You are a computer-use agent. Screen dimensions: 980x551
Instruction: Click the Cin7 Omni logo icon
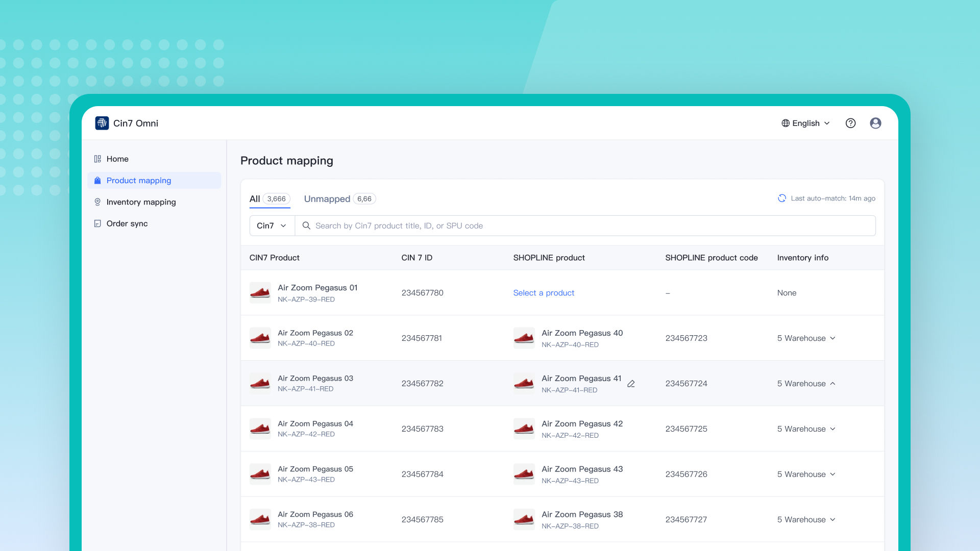[x=102, y=123]
